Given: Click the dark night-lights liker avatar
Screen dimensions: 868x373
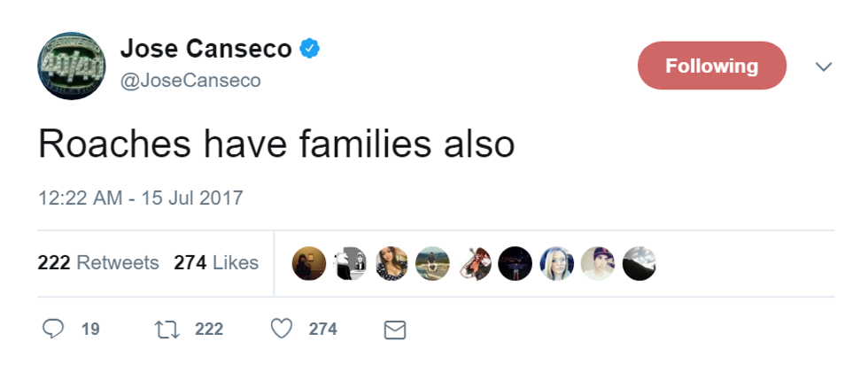Looking at the screenshot, I should [x=515, y=263].
